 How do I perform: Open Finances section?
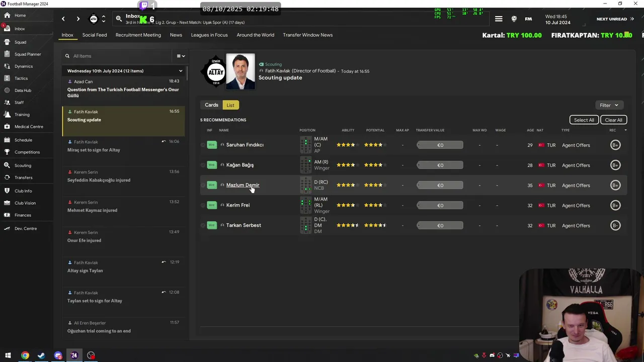click(x=23, y=215)
